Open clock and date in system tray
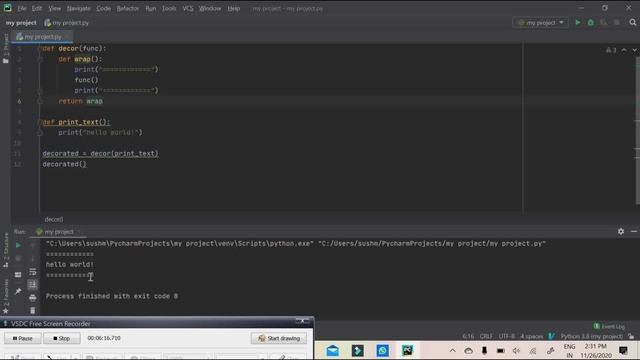 tap(596, 351)
